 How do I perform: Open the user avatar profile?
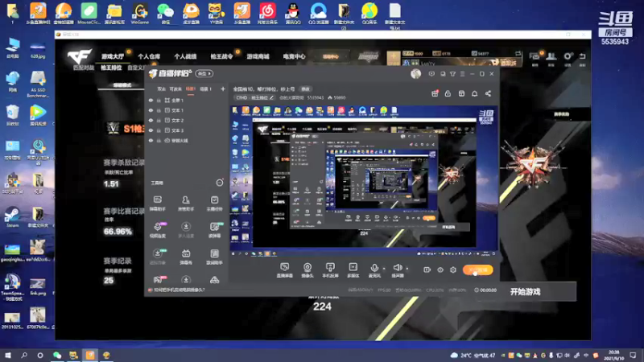(415, 74)
